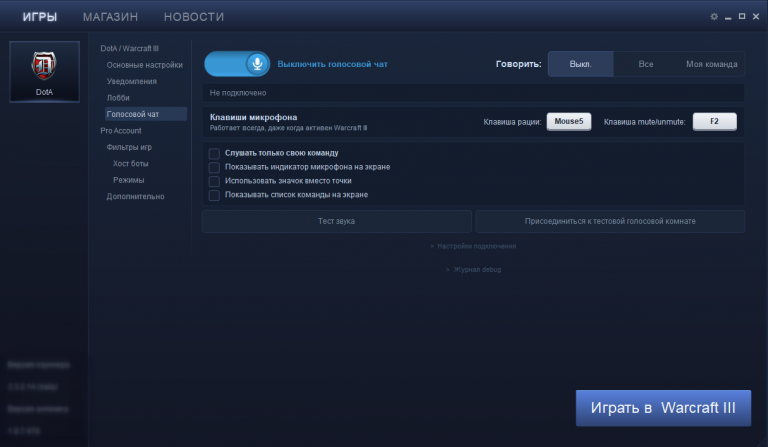Tick "Использовать значок вместо точки" checkbox

(214, 181)
